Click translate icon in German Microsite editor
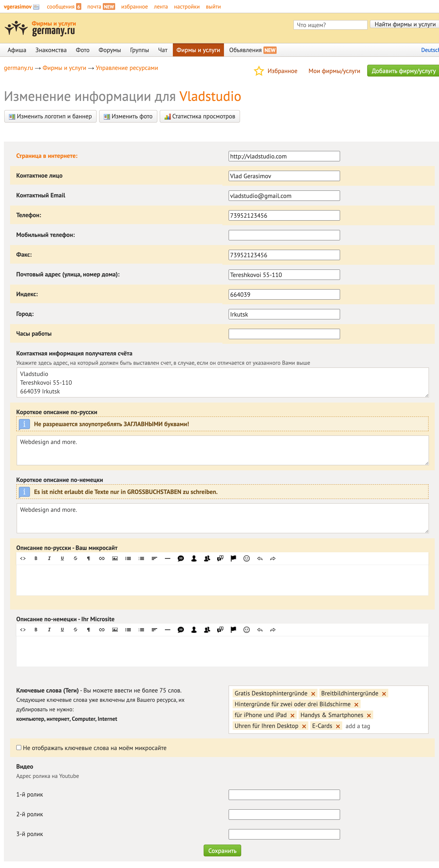439x868 pixels. coord(220,630)
